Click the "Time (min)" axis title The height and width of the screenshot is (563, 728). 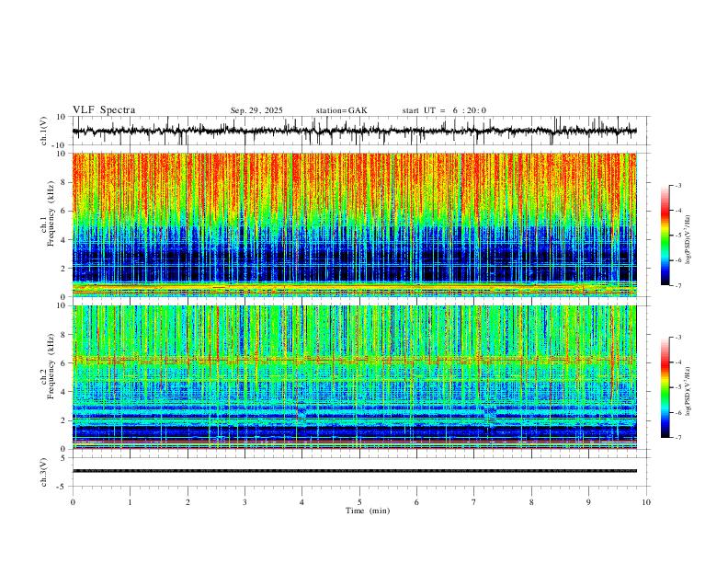[368, 511]
